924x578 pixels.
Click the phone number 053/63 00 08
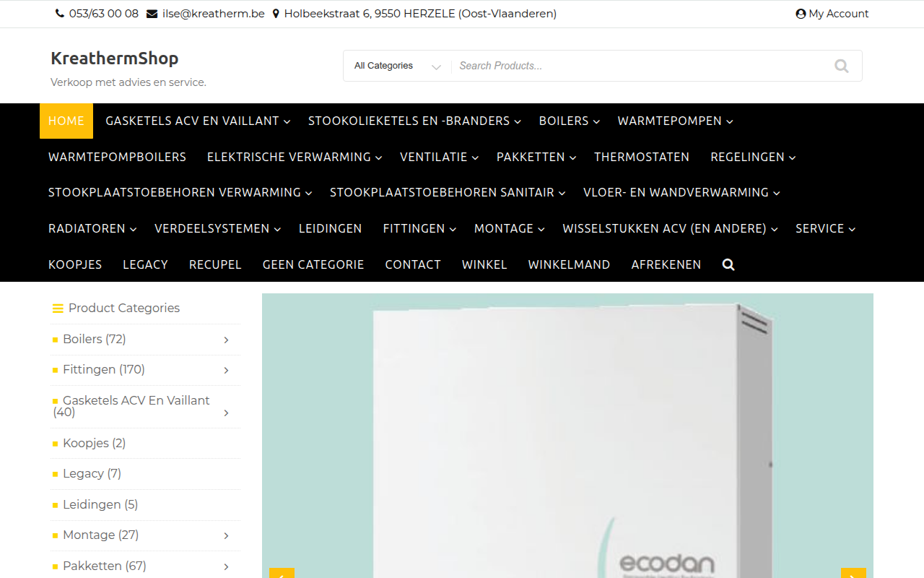click(97, 14)
